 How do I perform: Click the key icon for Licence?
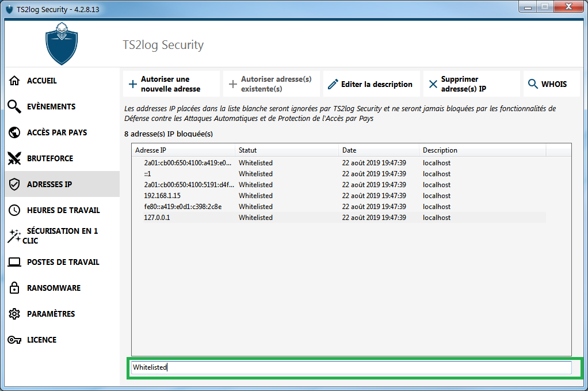[14, 340]
